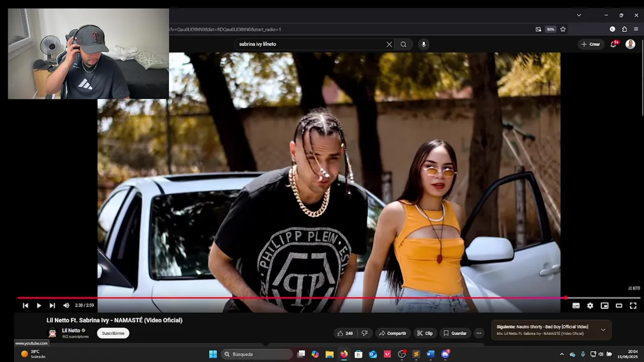Open OBS Studio from taskbar
This screenshot has height=362, width=644.
pos(402,354)
